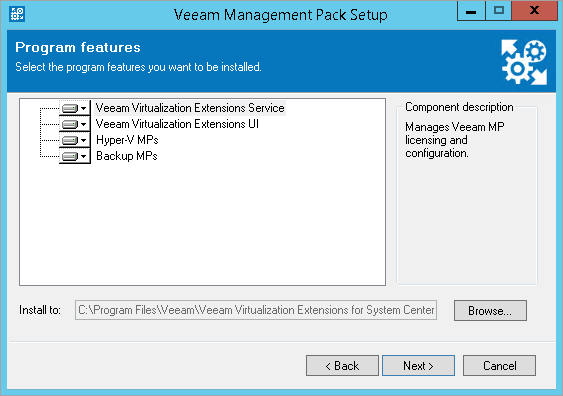Go back with the < Back button
563x396 pixels.
coord(342,366)
